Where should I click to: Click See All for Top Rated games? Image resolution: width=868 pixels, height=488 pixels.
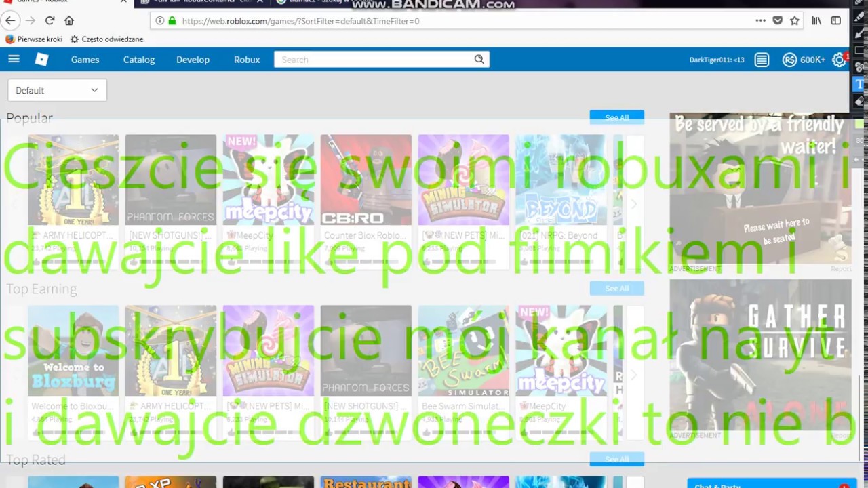(x=616, y=459)
